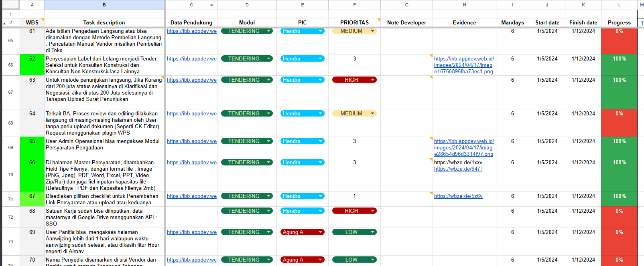This screenshot has height=266, width=644.
Task: Click the select-all corner box of the sheet
Action: point(10,5)
